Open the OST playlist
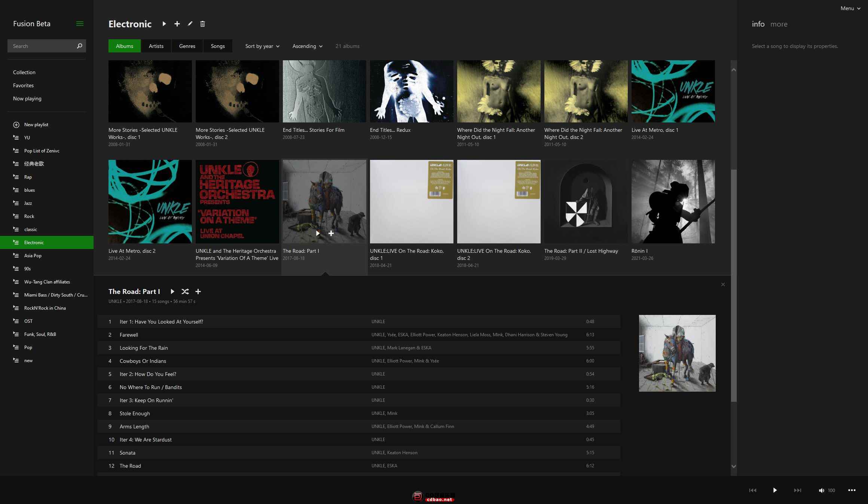Viewport: 868px width, 504px height. [x=47, y=321]
